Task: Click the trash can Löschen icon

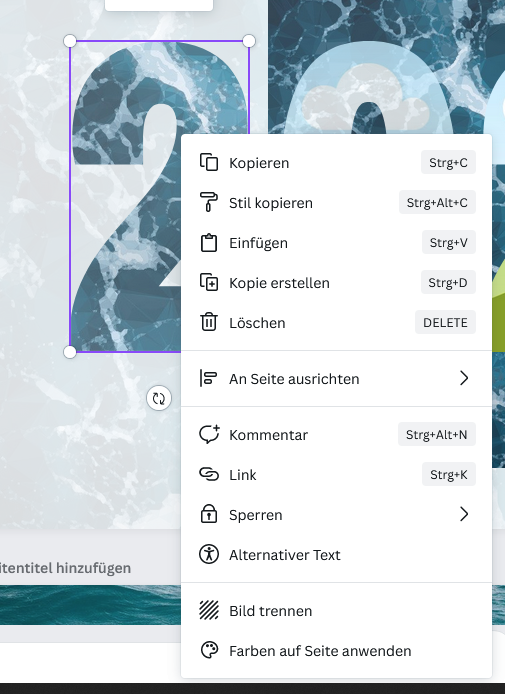Action: [209, 322]
